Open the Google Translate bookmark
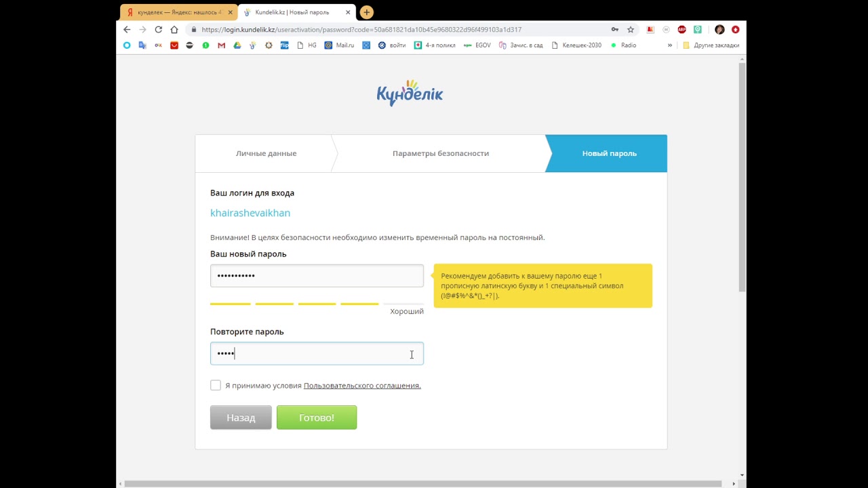This screenshot has height=488, width=868. [x=142, y=45]
